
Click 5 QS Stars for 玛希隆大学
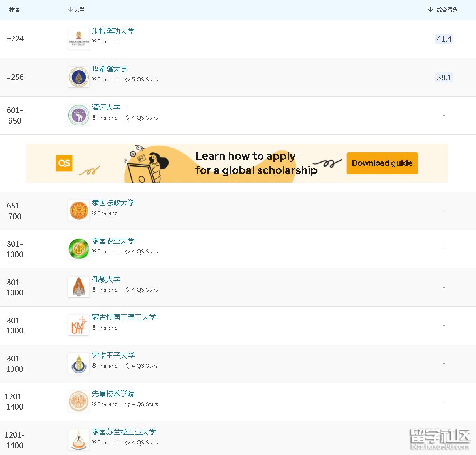(141, 80)
